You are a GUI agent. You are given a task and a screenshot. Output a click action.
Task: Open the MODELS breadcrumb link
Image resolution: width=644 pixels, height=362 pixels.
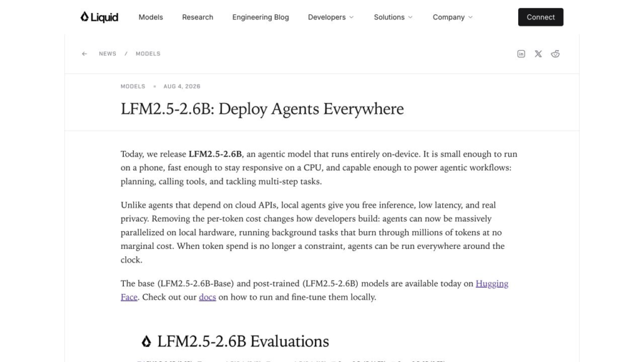tap(148, 54)
